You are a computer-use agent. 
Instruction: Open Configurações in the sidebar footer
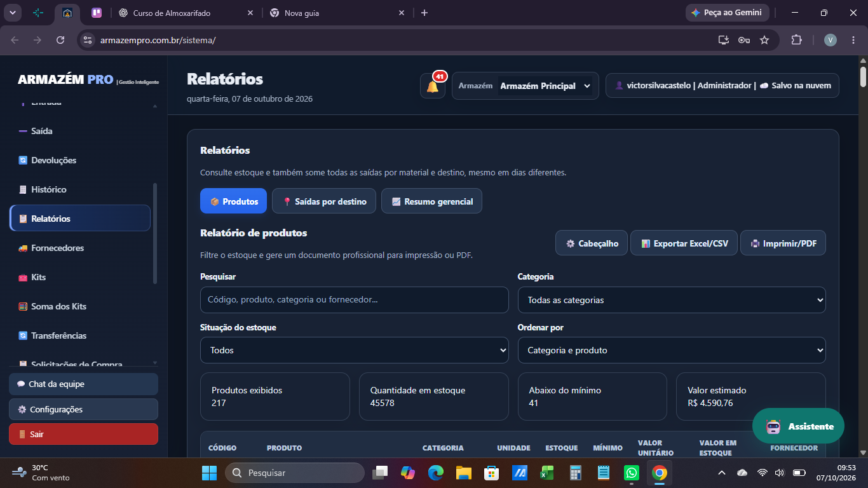[x=83, y=409]
